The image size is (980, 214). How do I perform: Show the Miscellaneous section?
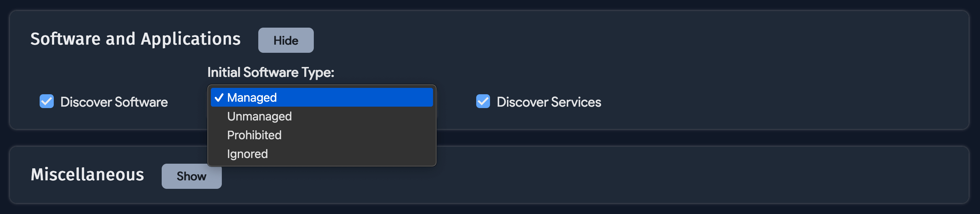point(191,176)
